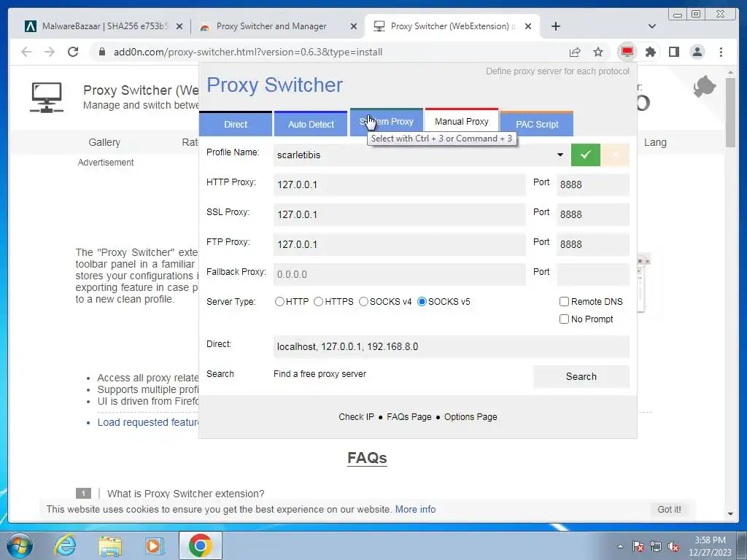
Task: Click the webpage vertical scrollbar thumb
Action: tap(730, 112)
